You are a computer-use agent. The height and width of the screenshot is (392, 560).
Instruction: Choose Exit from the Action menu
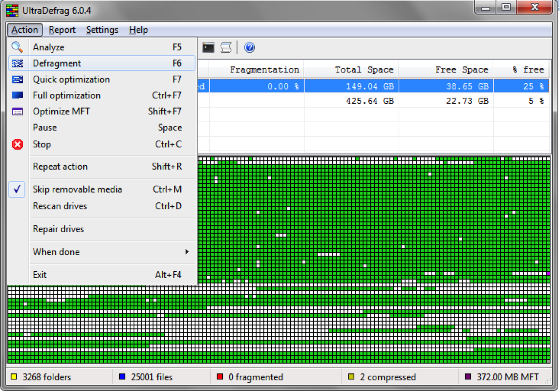click(102, 275)
